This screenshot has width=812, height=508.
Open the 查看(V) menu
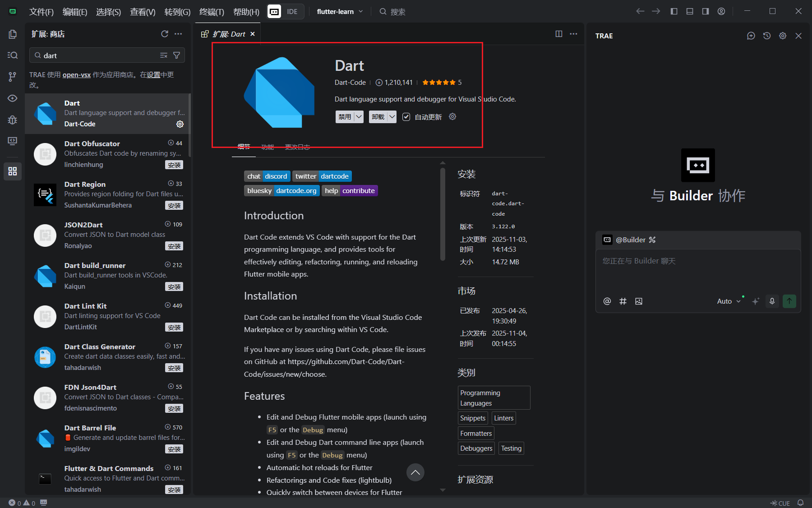pos(143,12)
